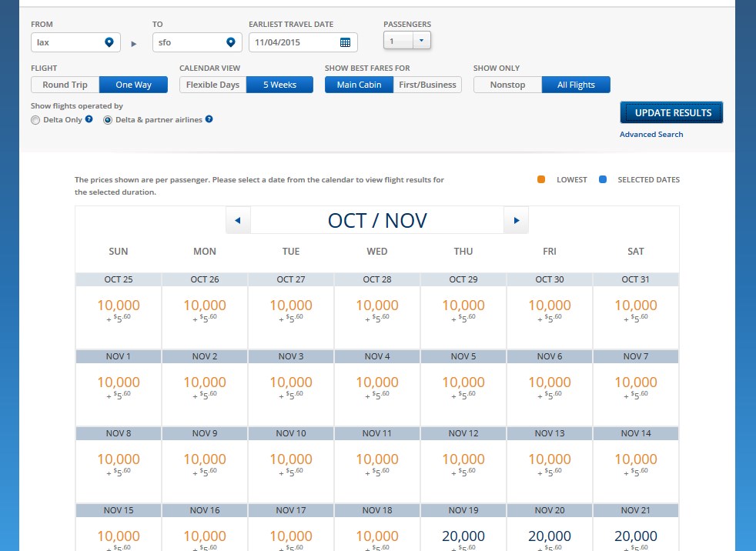The width and height of the screenshot is (756, 551).
Task: Select the Delta Only radio button
Action: click(x=35, y=120)
